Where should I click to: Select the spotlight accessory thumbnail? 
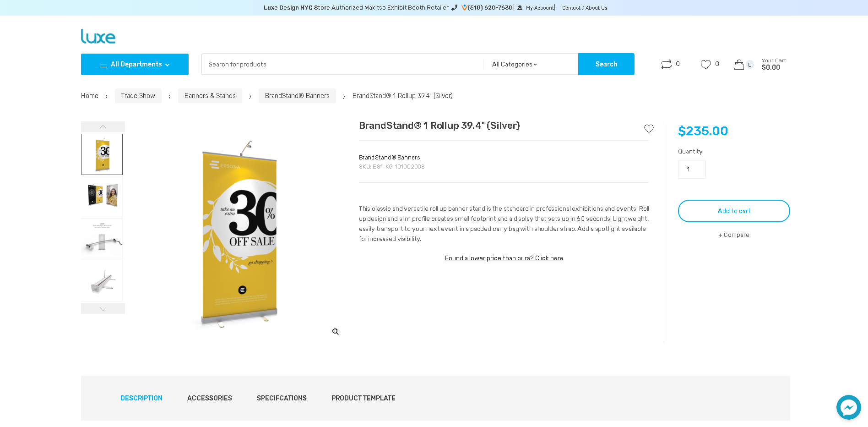102,239
